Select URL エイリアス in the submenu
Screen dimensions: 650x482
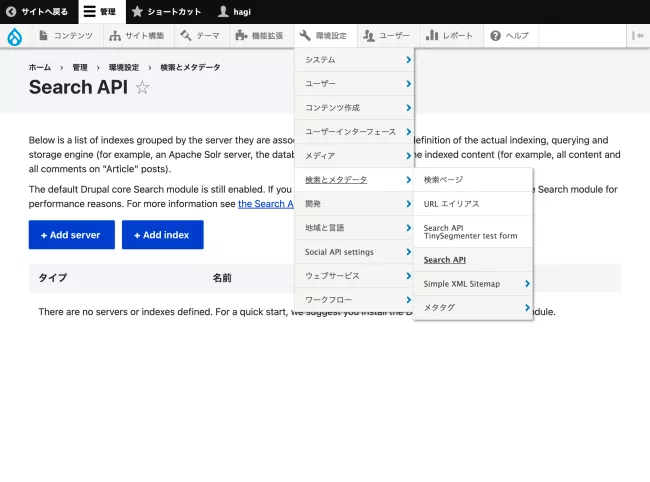[473, 204]
